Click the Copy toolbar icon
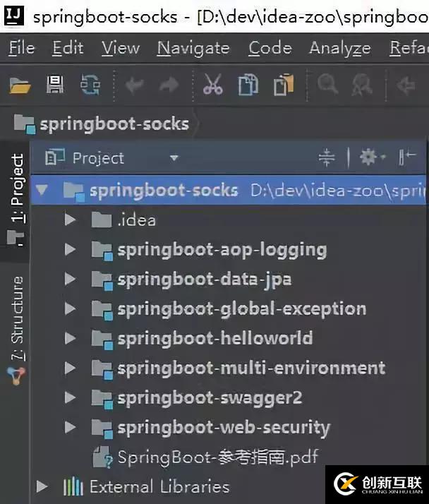429x504 pixels. tap(248, 85)
